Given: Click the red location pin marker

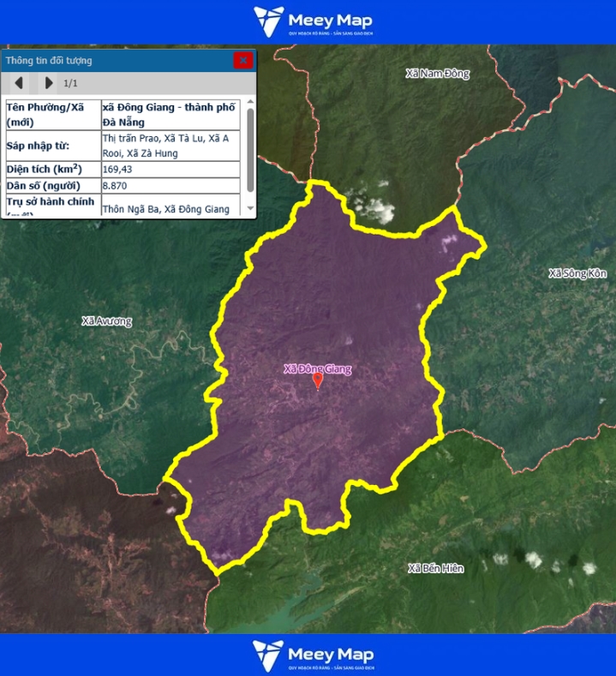Looking at the screenshot, I should (x=318, y=381).
